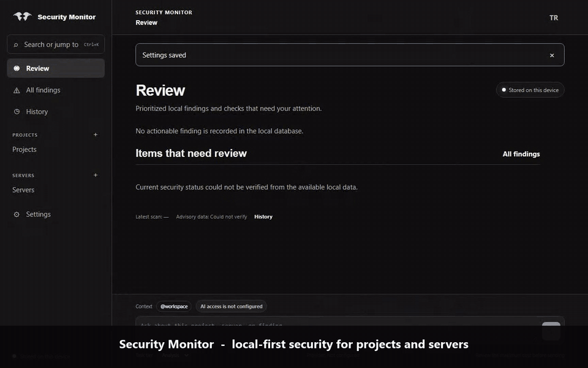Open the Review sidebar item
The height and width of the screenshot is (368, 588).
[56, 68]
